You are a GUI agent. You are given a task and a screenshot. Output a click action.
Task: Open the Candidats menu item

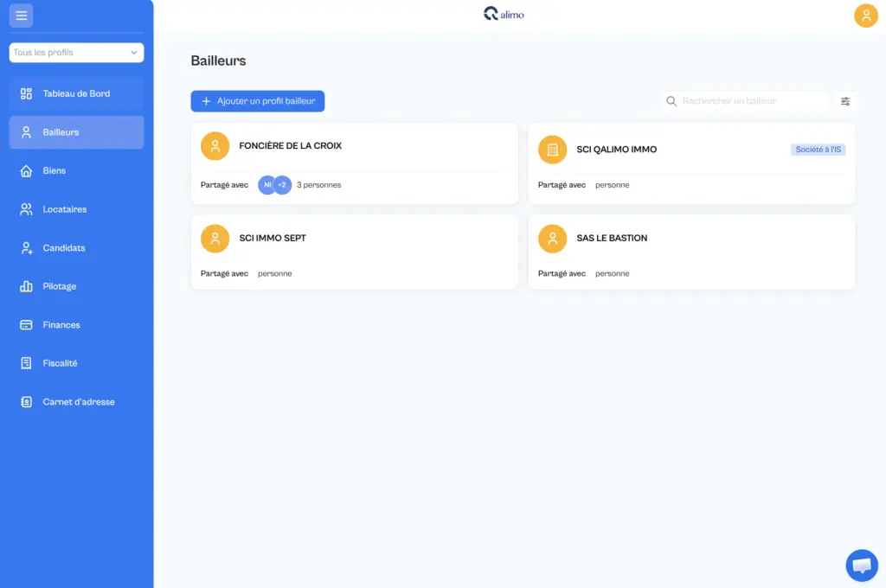pos(76,248)
